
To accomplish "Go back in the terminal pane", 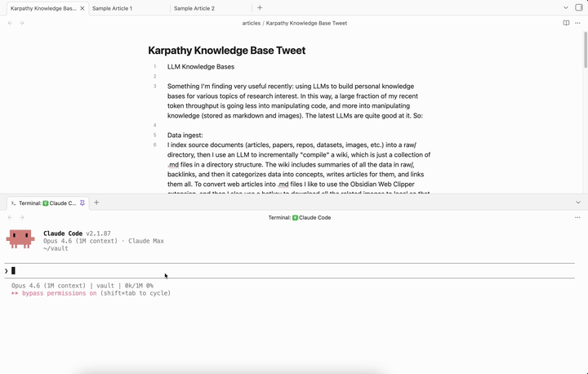I will tap(11, 217).
